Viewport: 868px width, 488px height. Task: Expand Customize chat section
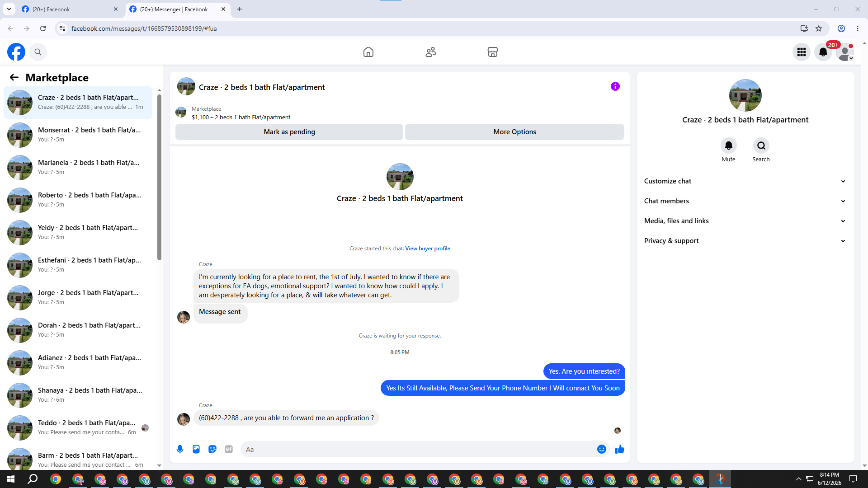point(745,181)
